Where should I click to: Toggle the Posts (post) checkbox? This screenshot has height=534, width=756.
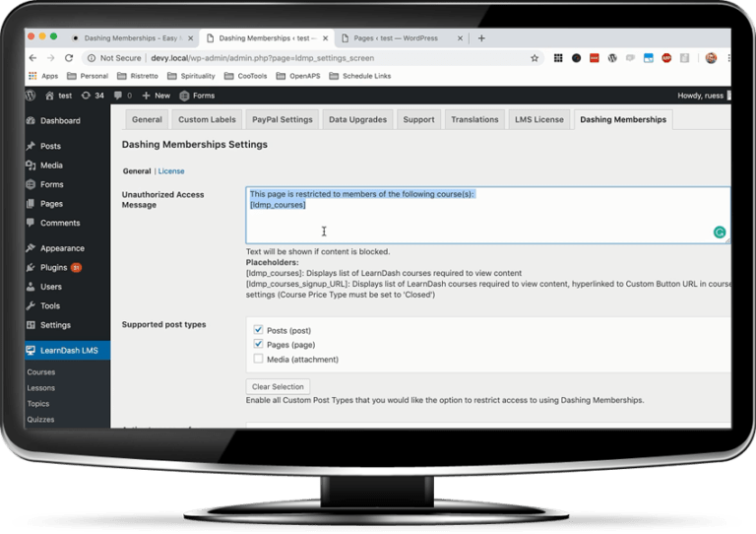pos(258,330)
